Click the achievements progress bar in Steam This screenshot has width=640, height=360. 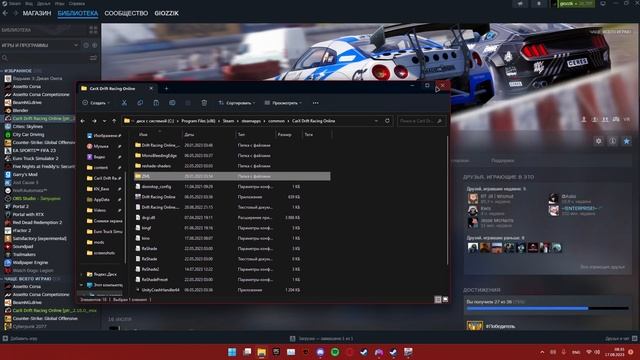(547, 309)
